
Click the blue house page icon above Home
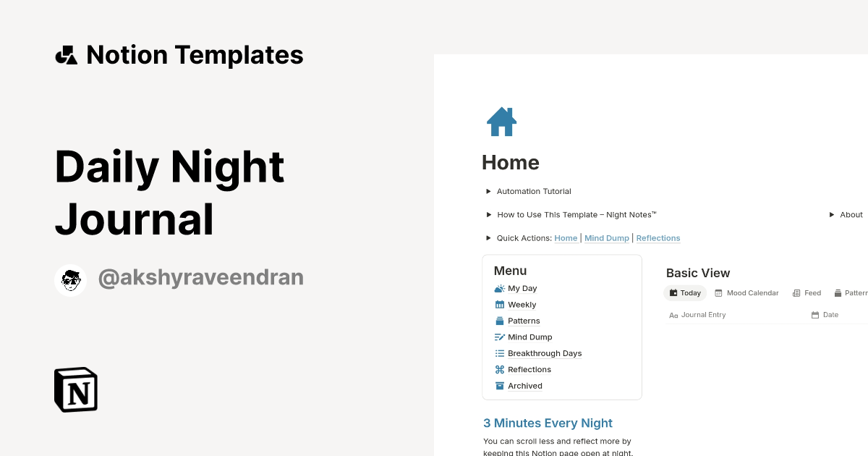tap(501, 122)
